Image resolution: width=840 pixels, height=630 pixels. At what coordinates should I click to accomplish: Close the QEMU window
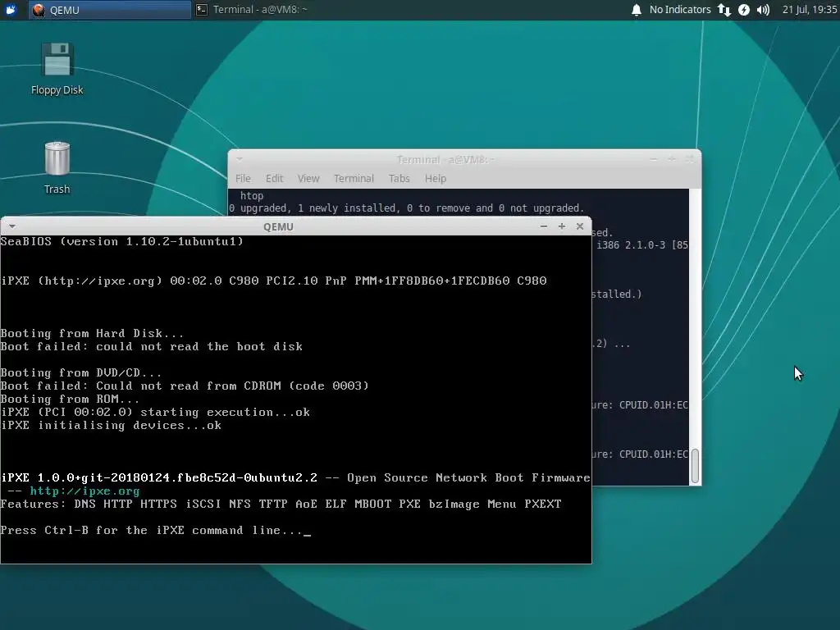point(580,226)
